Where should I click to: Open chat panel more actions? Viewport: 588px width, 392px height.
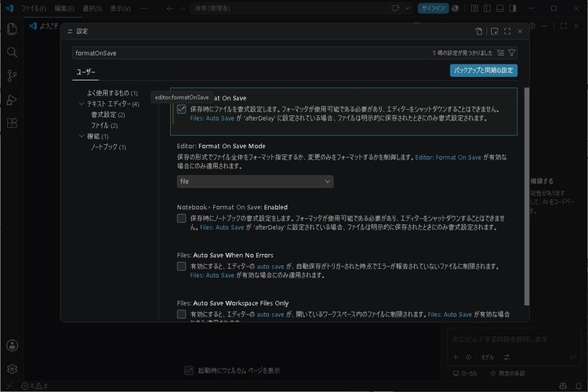coord(544,26)
